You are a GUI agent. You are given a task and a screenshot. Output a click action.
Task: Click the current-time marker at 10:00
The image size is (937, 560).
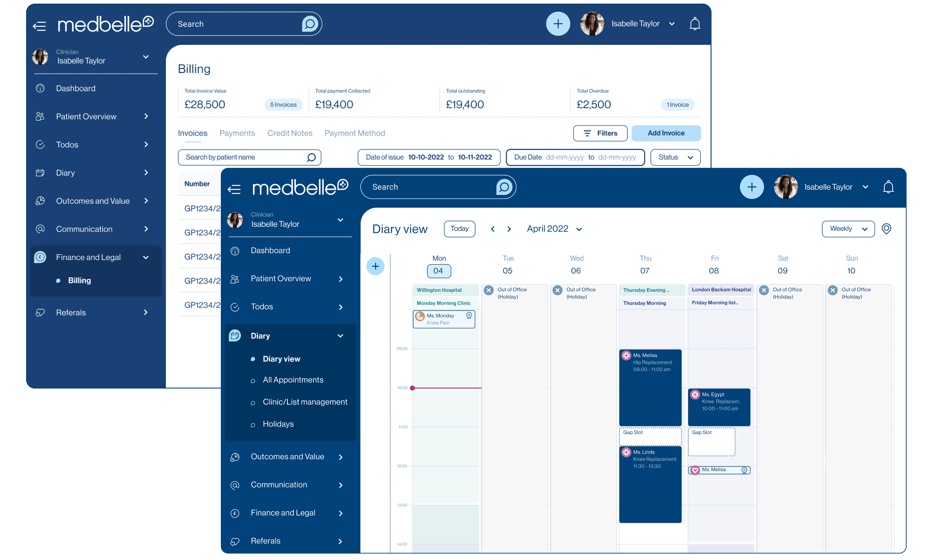[x=412, y=388]
